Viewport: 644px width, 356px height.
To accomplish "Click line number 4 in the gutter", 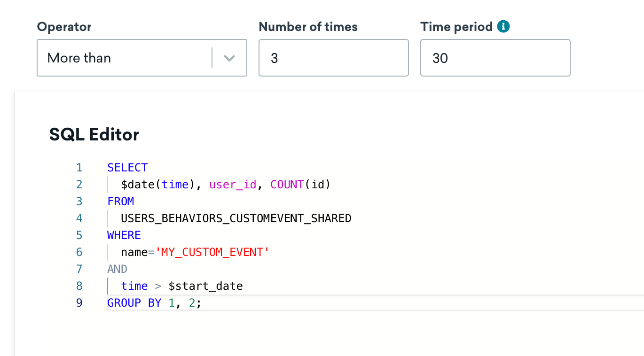I will (79, 218).
